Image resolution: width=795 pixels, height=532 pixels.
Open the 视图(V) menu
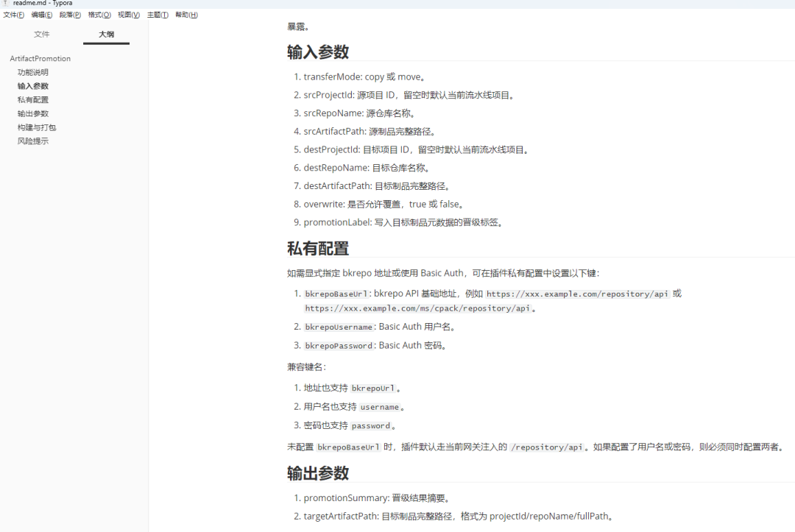[129, 15]
